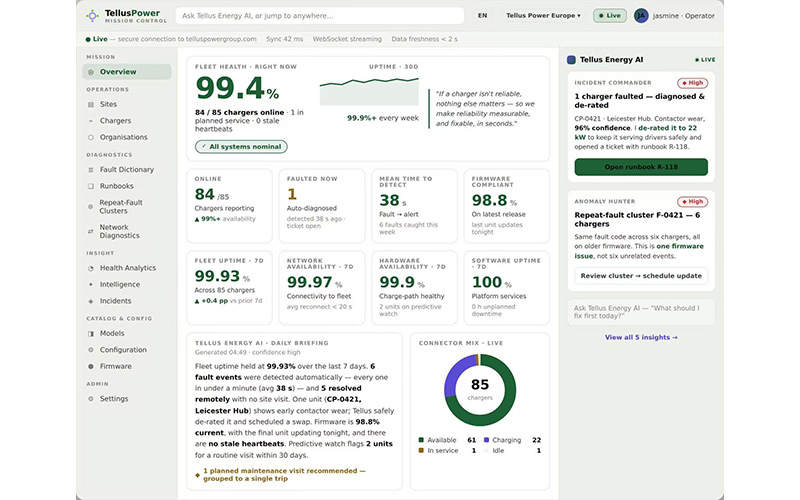Viewport: 800px width, 500px height.
Task: Click the Intelligence sparkle icon
Action: pyautogui.click(x=91, y=284)
